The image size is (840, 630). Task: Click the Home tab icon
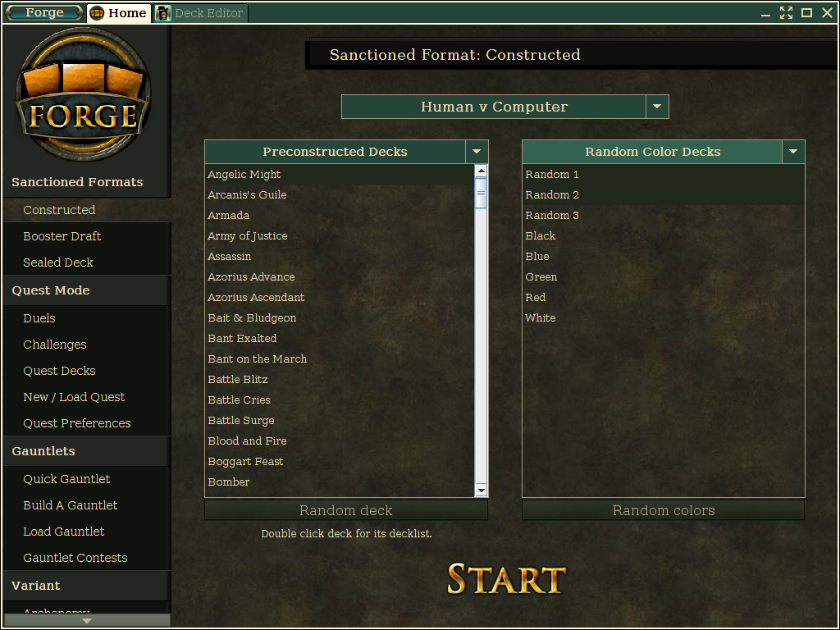(x=97, y=13)
